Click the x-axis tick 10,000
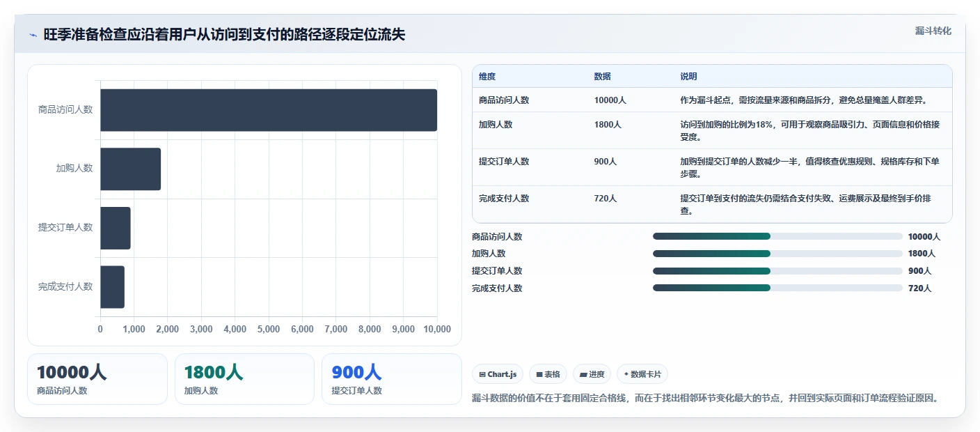This screenshot has width=980, height=432. coord(437,330)
